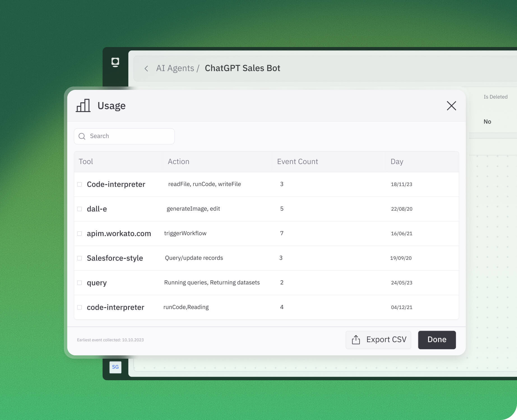The width and height of the screenshot is (517, 420).
Task: Select the query tool name
Action: (x=97, y=283)
